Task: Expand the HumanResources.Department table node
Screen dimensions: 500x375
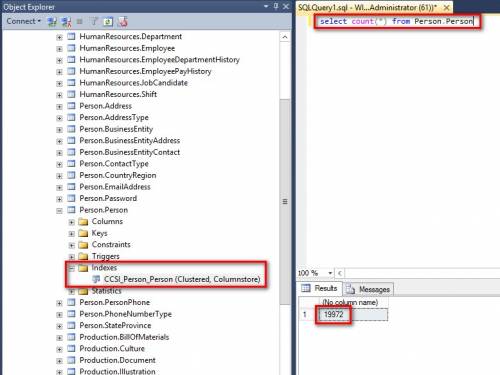Action: 59,37
